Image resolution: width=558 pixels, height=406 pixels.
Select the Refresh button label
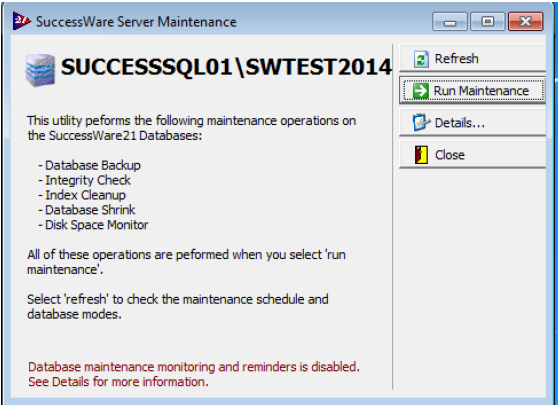(457, 59)
